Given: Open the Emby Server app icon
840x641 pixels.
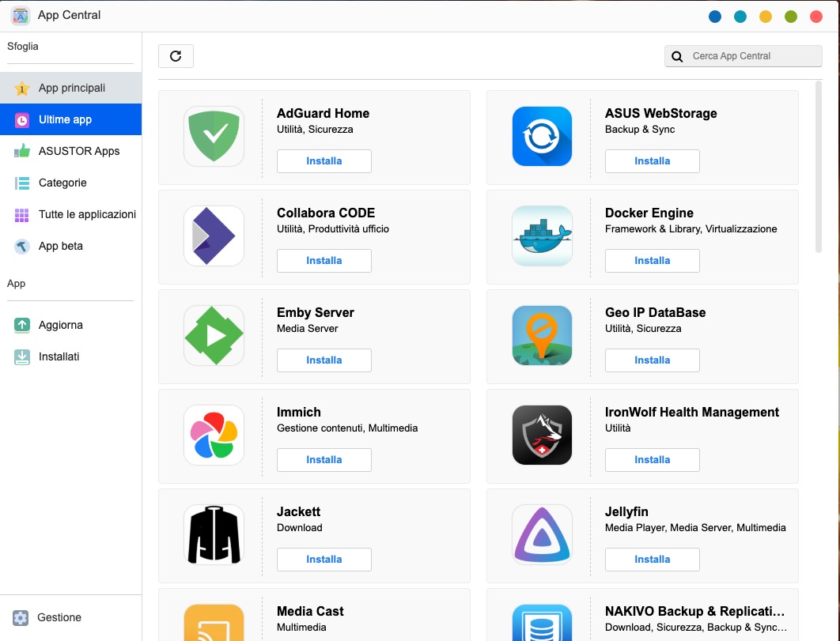Looking at the screenshot, I should coord(214,335).
